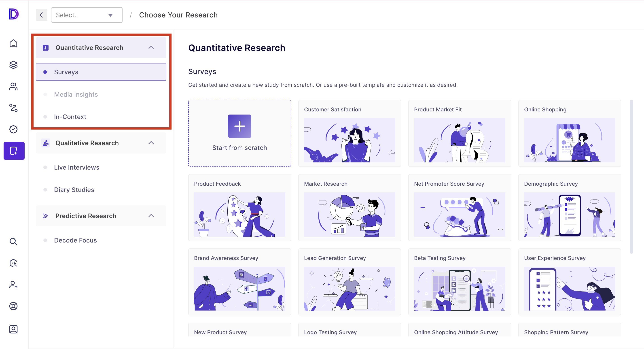The width and height of the screenshot is (644, 349).
Task: Collapse the Quantitative Research section
Action: (151, 47)
